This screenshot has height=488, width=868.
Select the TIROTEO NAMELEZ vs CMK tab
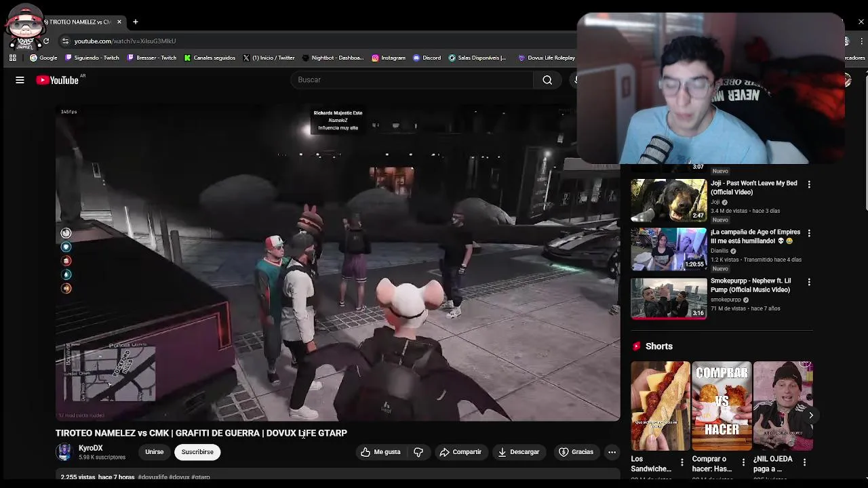[80, 22]
